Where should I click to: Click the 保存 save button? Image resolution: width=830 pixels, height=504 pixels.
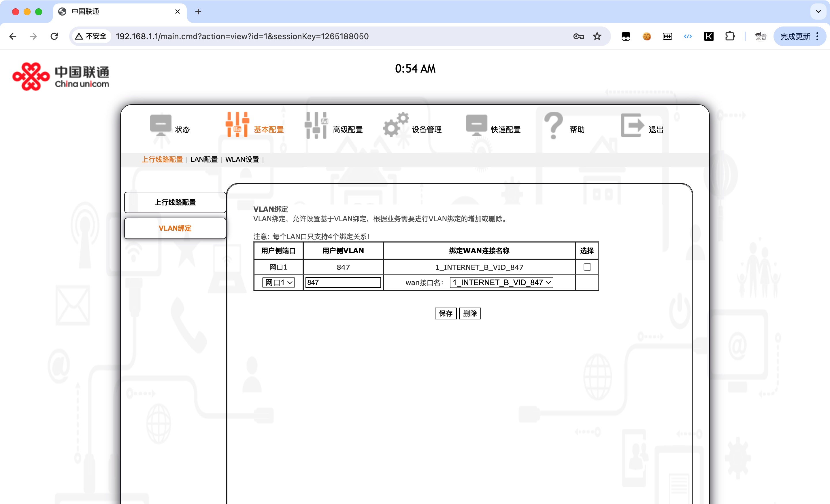(446, 313)
